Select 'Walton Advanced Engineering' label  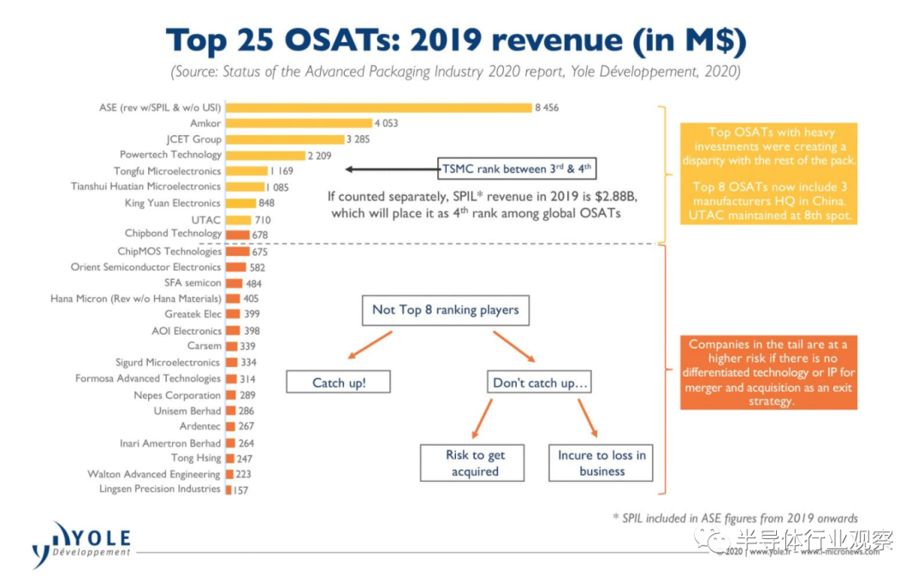[x=154, y=474]
